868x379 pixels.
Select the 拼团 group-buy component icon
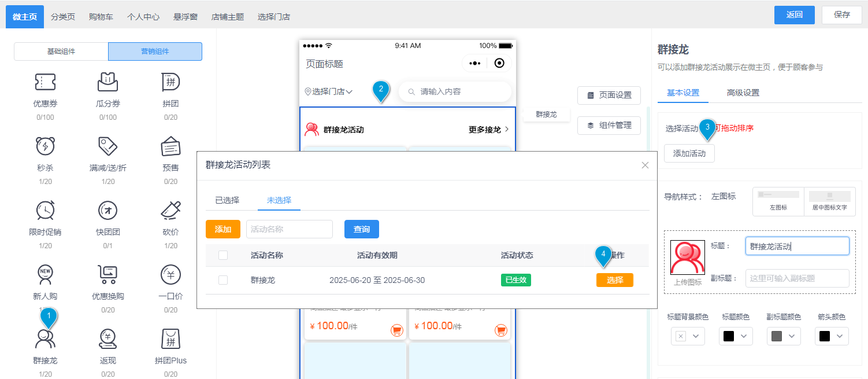171,83
